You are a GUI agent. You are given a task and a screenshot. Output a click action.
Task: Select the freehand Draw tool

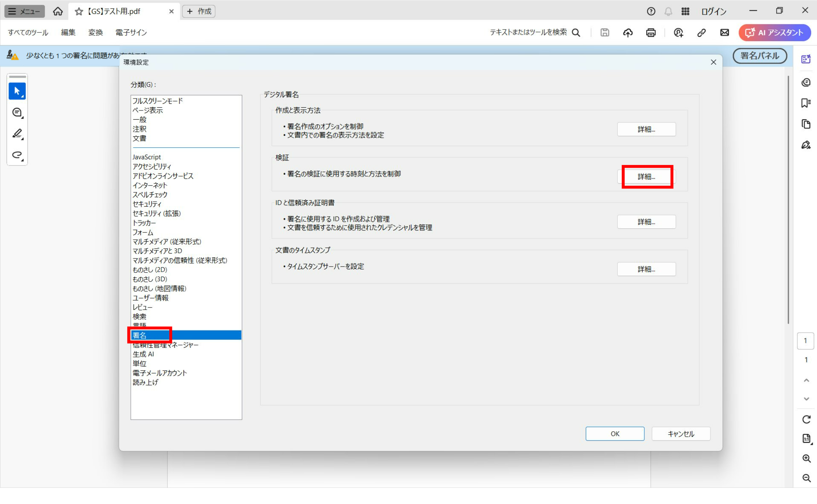(x=17, y=155)
